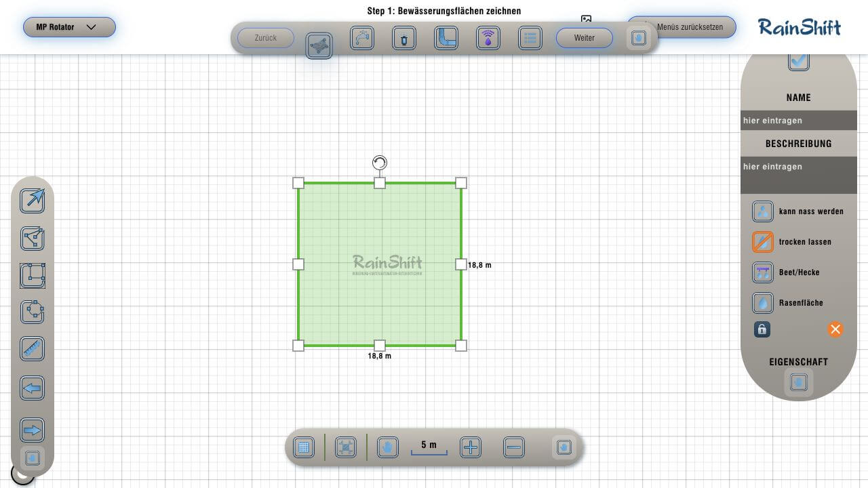Click the properties panel move-hand handle
This screenshot has height=488, width=868.
click(799, 382)
